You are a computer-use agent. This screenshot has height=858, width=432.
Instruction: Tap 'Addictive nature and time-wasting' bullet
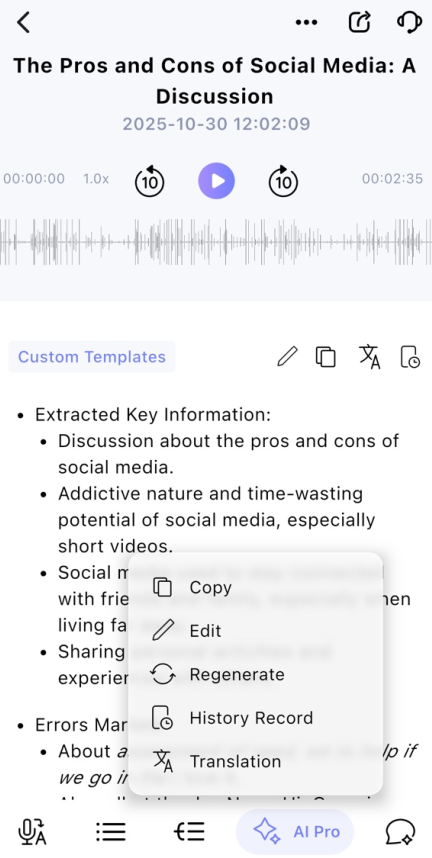pyautogui.click(x=216, y=520)
